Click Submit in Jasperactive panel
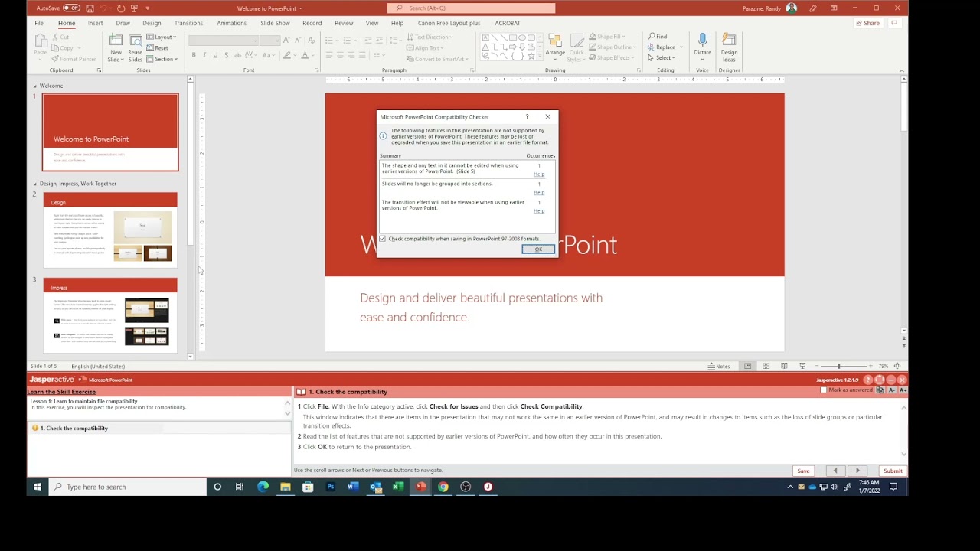The height and width of the screenshot is (551, 980). point(893,471)
